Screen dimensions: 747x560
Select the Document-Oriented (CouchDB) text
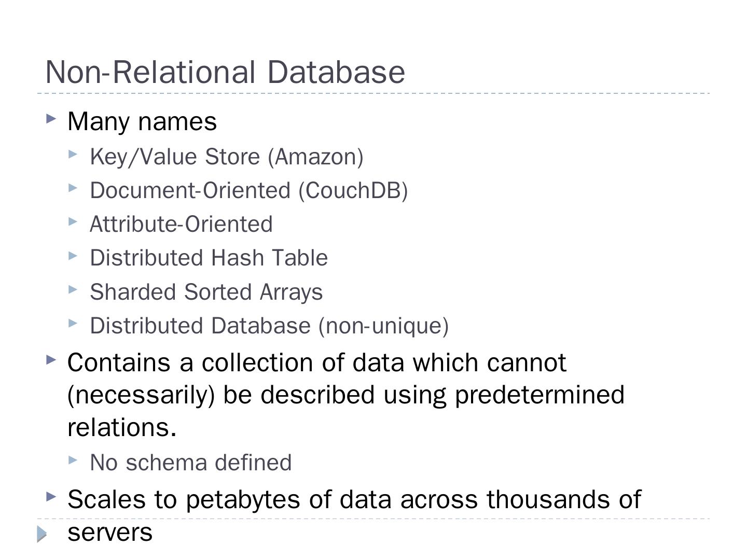point(248,191)
